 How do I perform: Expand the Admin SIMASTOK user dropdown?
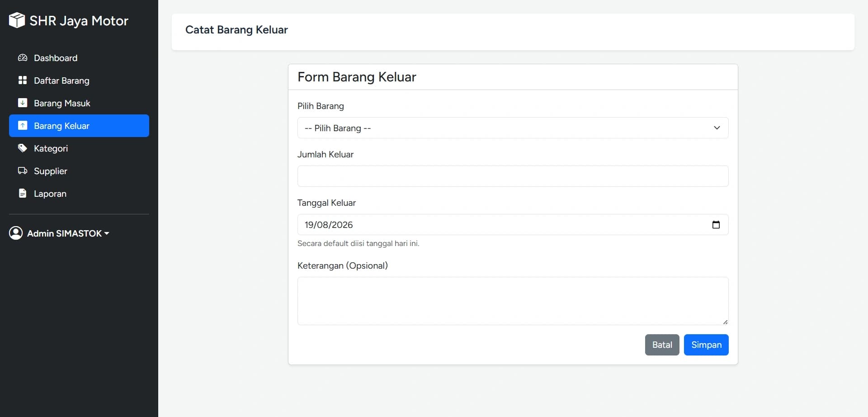click(59, 233)
